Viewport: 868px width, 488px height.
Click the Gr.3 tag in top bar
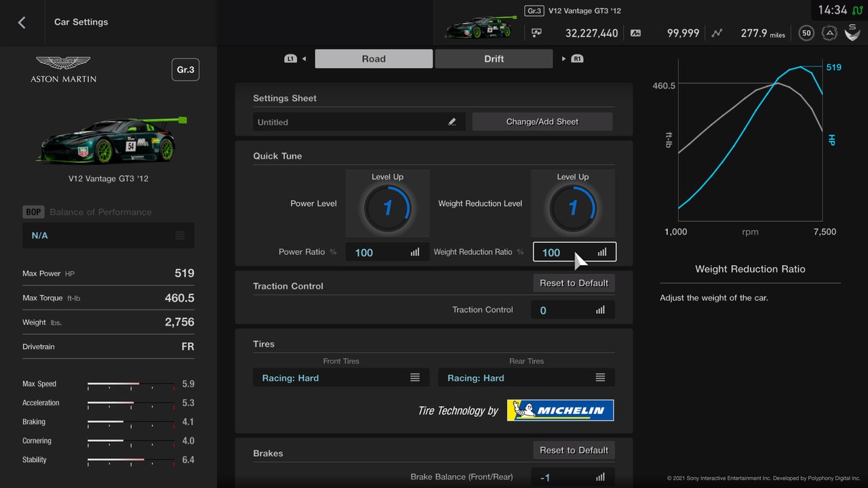coord(534,11)
